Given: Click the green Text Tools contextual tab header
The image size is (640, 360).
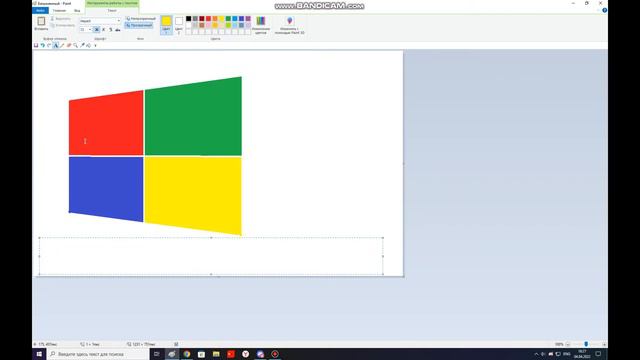Looking at the screenshot, I should click(x=112, y=3).
